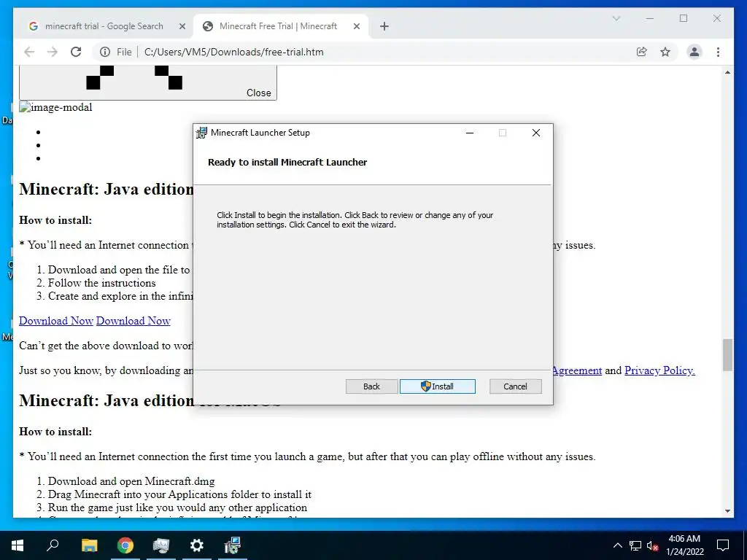The height and width of the screenshot is (560, 747).
Task: Open File Explorer from taskbar
Action: click(89, 545)
